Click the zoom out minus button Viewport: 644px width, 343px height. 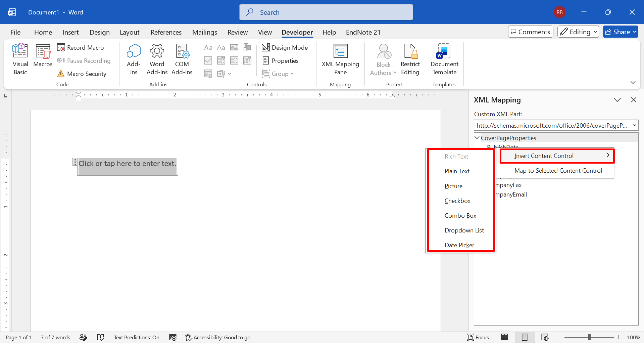point(559,337)
